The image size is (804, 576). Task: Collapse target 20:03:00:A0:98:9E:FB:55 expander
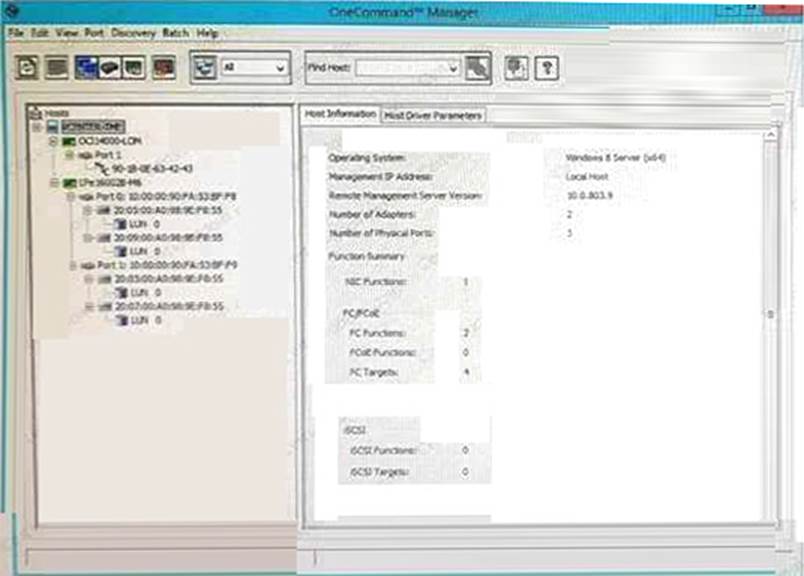(x=89, y=279)
